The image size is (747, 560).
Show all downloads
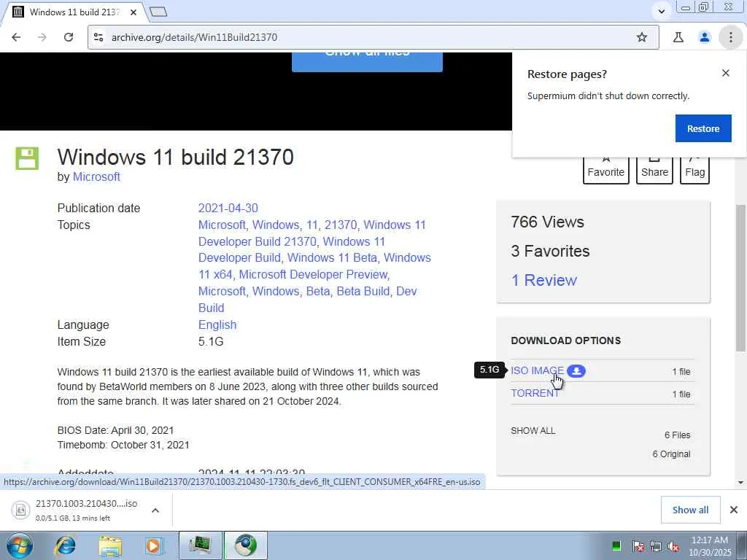click(690, 510)
